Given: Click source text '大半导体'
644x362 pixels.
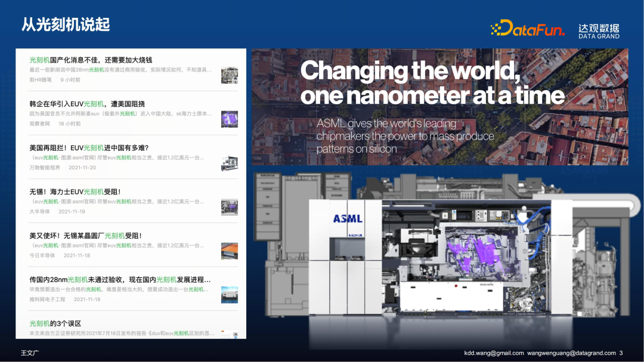Looking at the screenshot, I should point(39,212).
